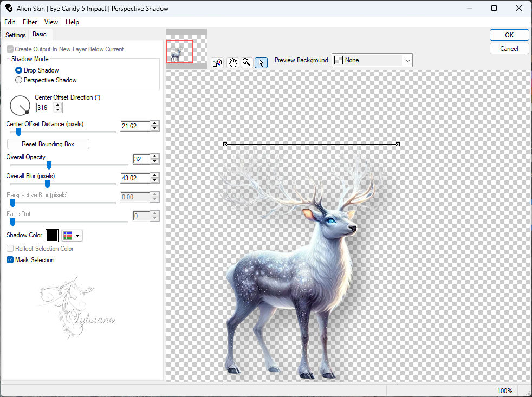Screen dimensions: 532x397
Task: Click the Center Offset Direction value field
Action: coord(44,108)
